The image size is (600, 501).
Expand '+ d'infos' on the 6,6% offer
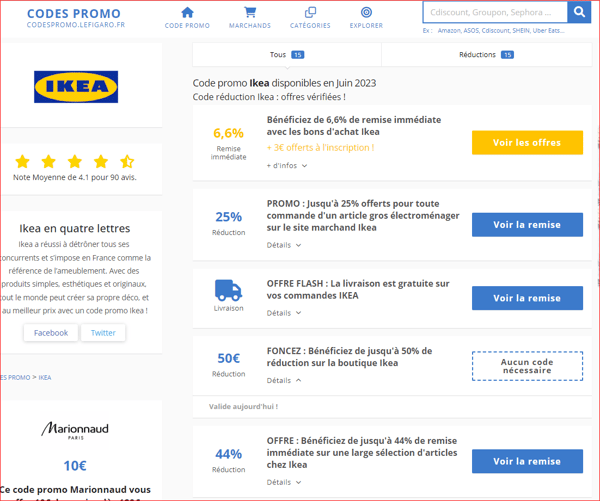tap(287, 166)
